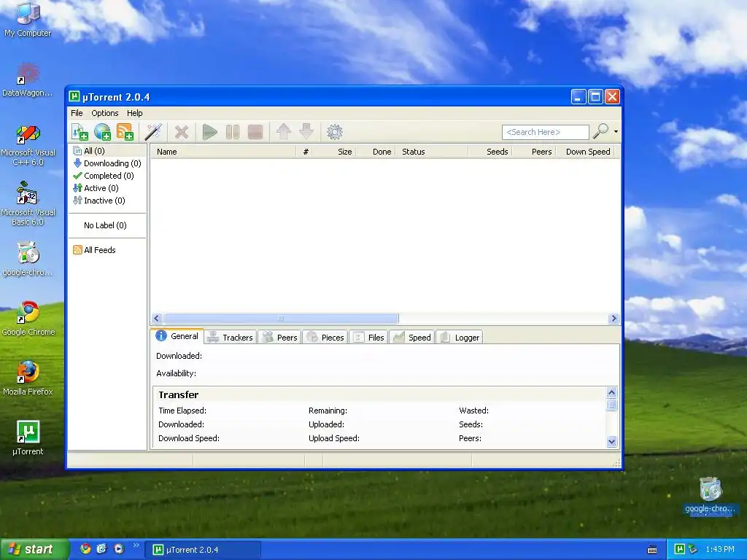Viewport: 747px width, 560px height.
Task: Sort by the Seeds column header
Action: [490, 152]
